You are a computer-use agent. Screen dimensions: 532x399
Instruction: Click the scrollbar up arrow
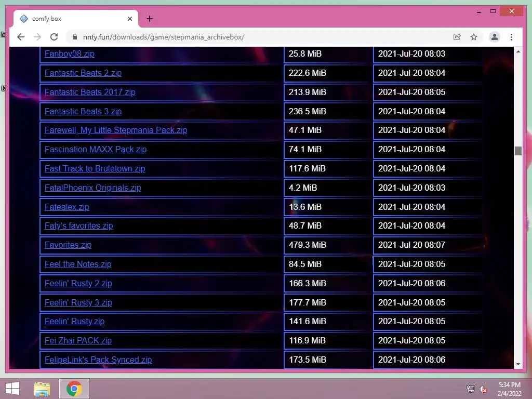coord(518,51)
